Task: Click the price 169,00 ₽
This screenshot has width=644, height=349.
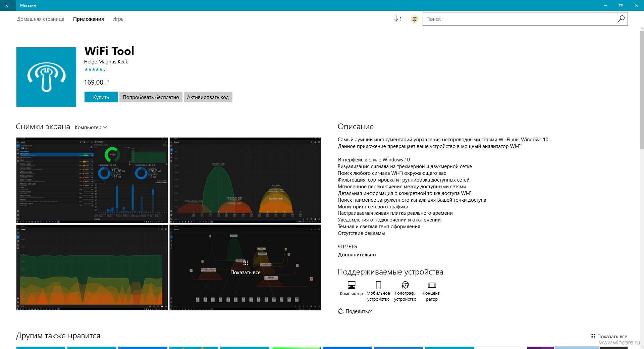Action: pyautogui.click(x=96, y=82)
